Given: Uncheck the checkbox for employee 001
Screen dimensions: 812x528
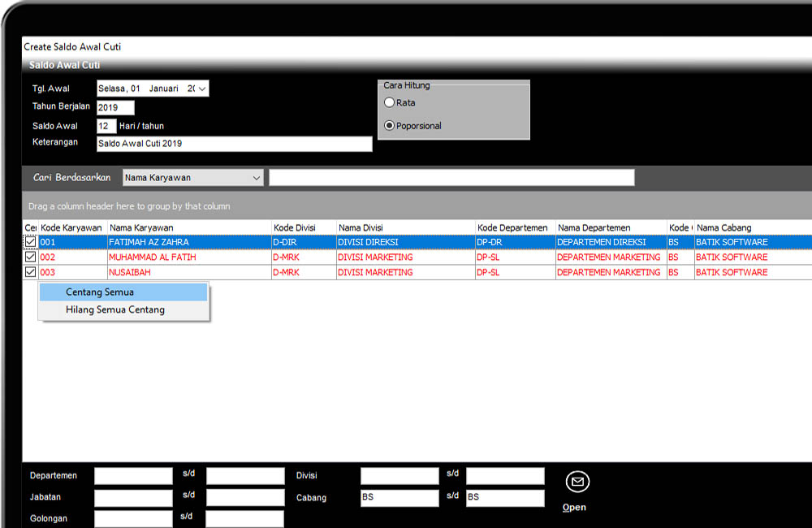Looking at the screenshot, I should click(31, 242).
